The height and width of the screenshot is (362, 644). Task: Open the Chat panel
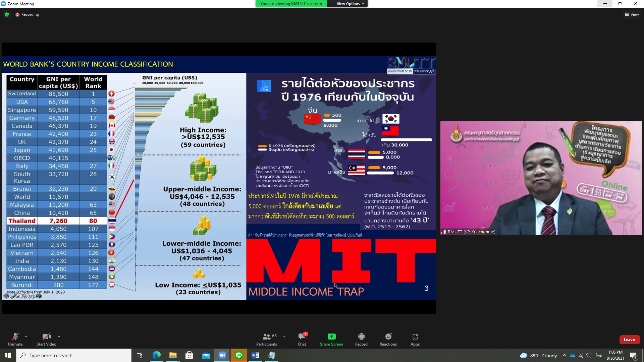coord(302,339)
